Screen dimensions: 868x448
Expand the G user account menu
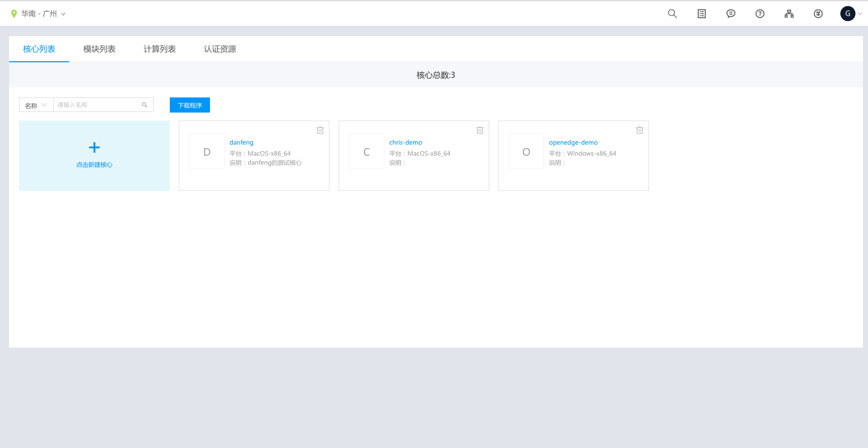pos(851,14)
